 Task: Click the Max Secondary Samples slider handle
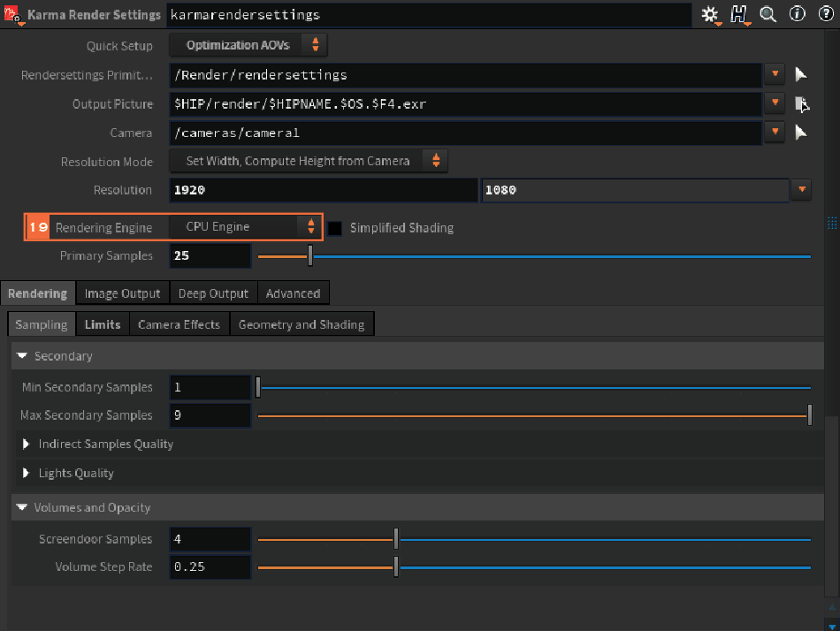pos(809,415)
